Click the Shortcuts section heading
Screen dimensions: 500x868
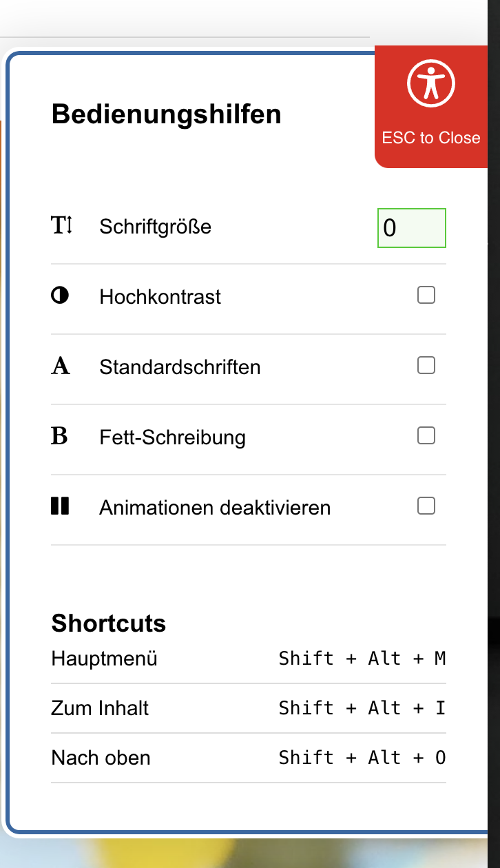[108, 623]
